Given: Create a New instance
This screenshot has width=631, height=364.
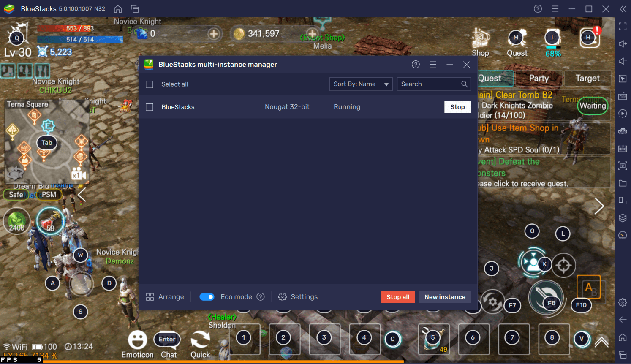Looking at the screenshot, I should [x=445, y=297].
